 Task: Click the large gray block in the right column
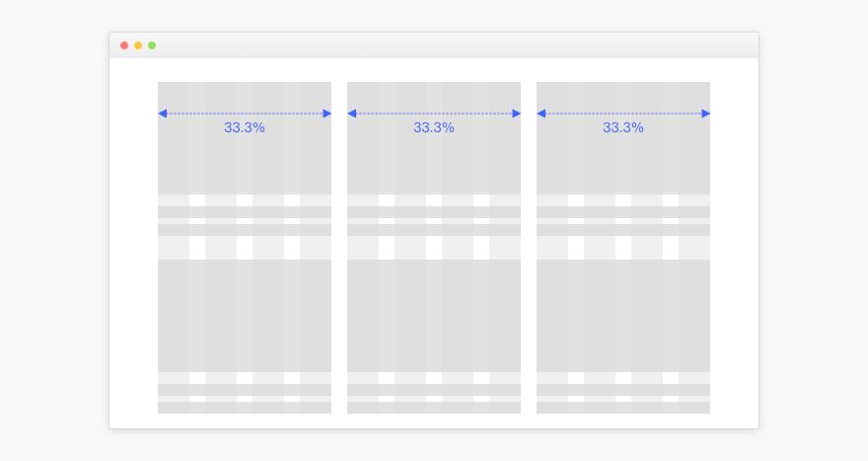pos(623,314)
